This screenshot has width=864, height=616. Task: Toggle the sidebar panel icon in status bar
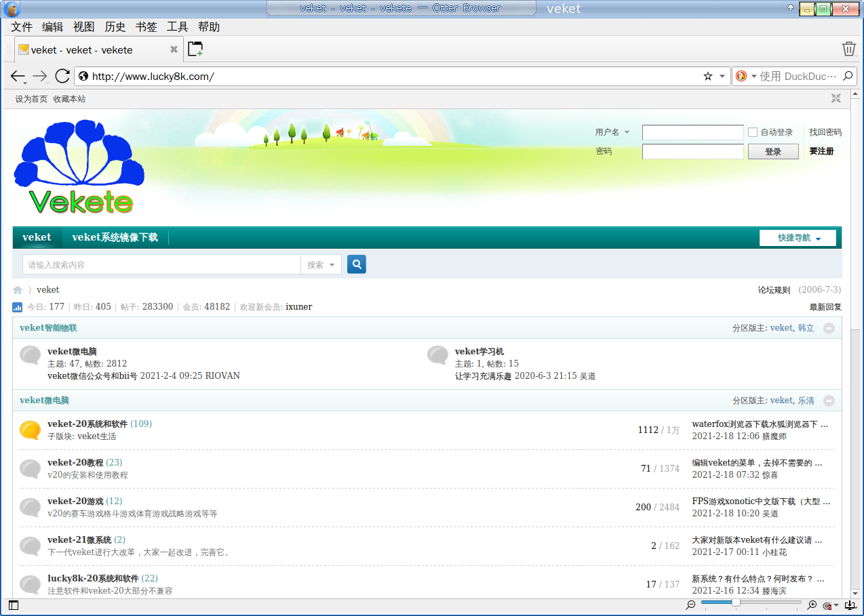click(13, 605)
